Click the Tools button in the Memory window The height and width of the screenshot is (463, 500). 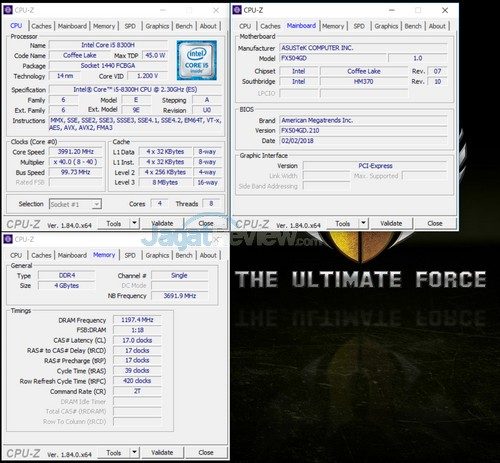click(x=114, y=453)
